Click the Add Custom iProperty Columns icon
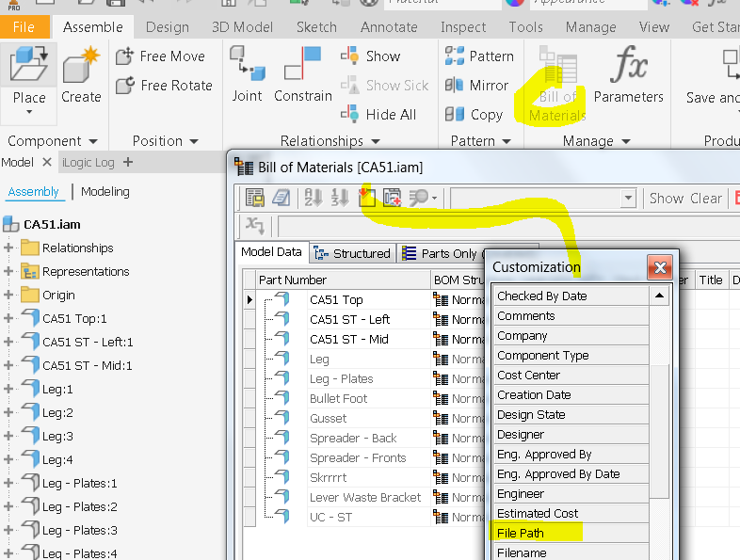 click(393, 198)
